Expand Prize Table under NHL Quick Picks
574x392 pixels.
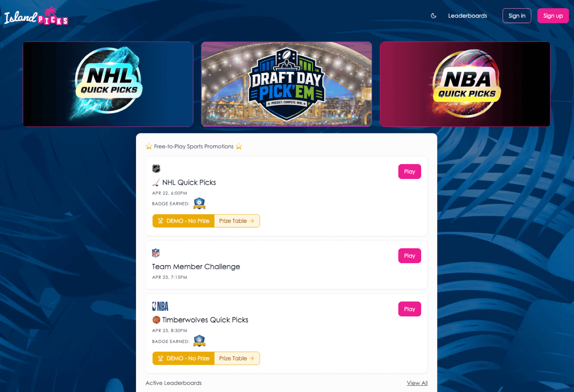[x=237, y=221]
